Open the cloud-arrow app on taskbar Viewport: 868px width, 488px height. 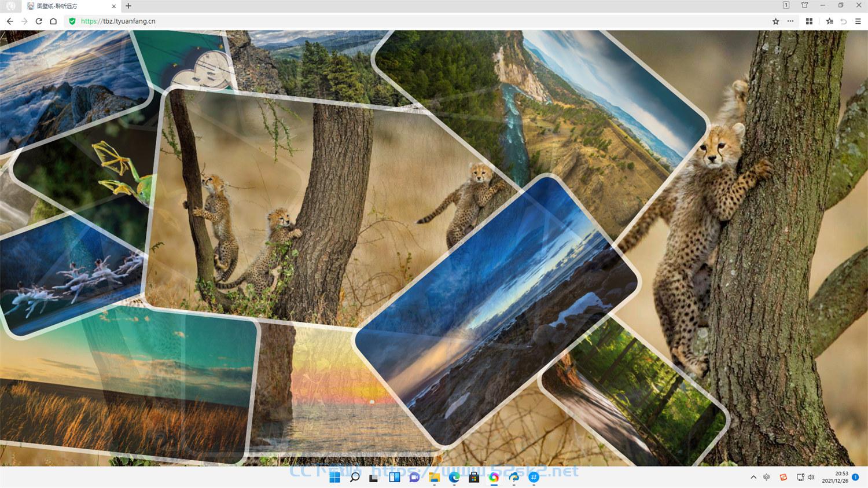pyautogui.click(x=514, y=477)
